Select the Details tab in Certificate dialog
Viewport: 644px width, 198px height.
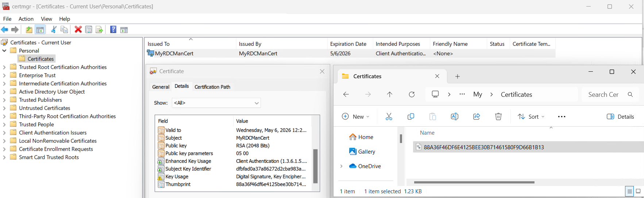click(182, 86)
